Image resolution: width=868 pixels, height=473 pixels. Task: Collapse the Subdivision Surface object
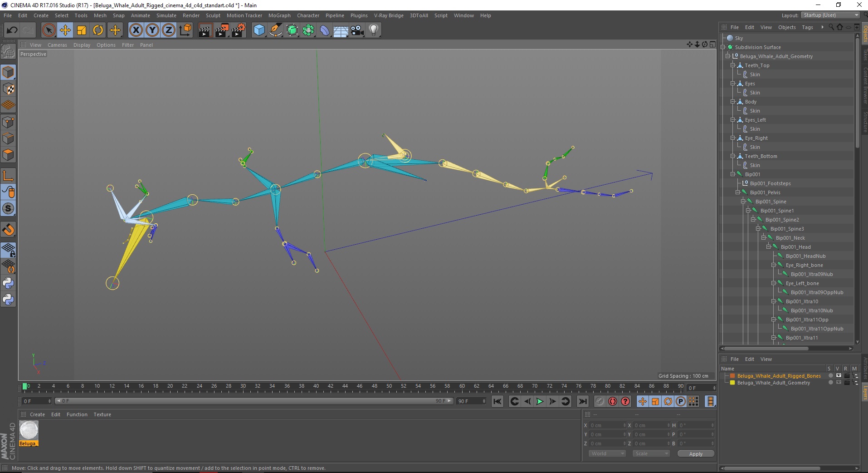point(723,47)
